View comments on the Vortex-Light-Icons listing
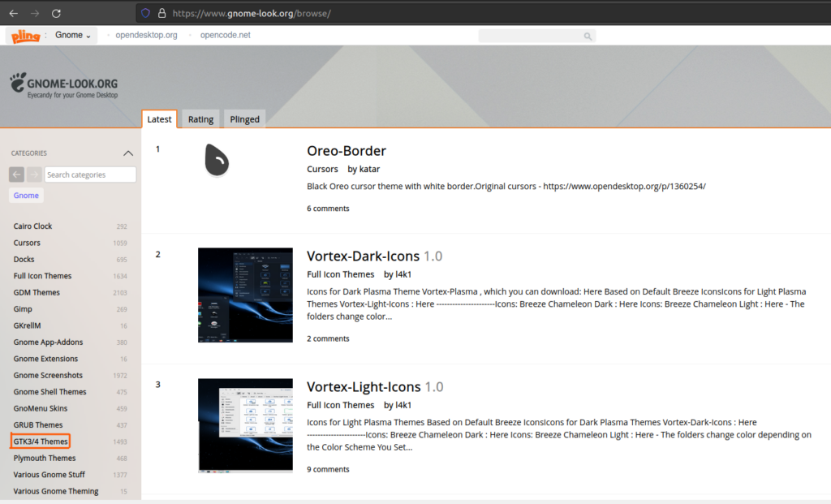Image resolution: width=831 pixels, height=504 pixels. click(328, 468)
